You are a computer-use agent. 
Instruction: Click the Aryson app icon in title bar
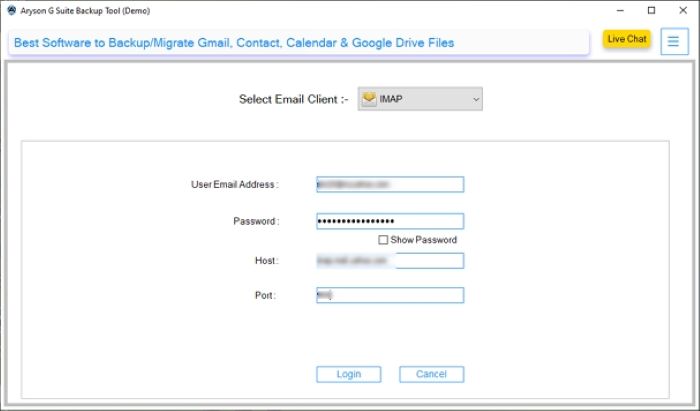(12, 10)
